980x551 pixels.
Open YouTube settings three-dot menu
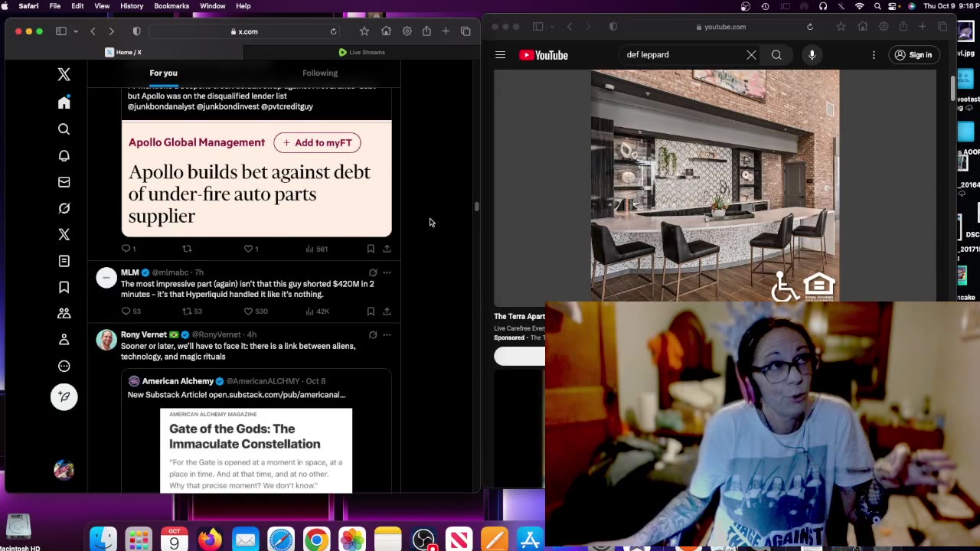click(874, 55)
